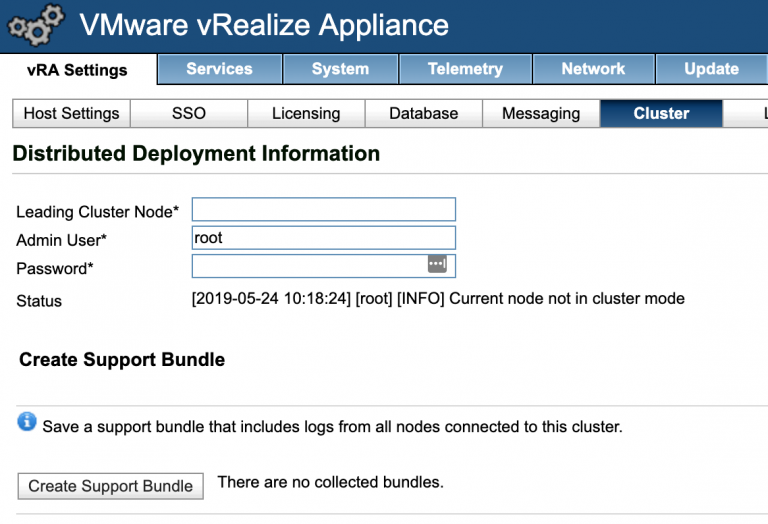Select the Cluster sub-tab

661,114
